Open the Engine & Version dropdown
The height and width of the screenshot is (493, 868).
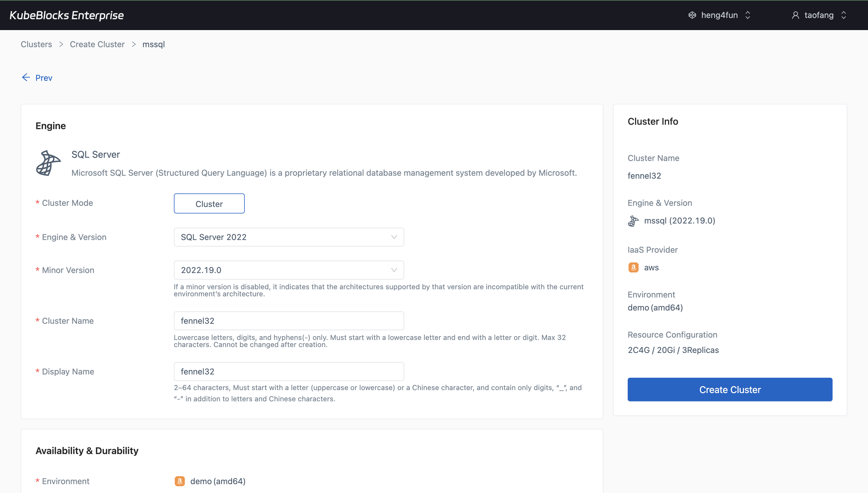pos(288,237)
